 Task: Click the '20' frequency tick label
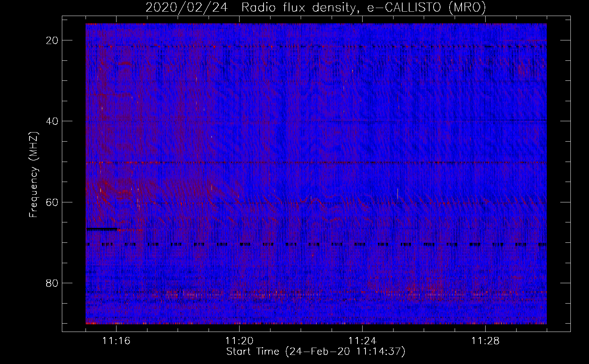pyautogui.click(x=52, y=40)
